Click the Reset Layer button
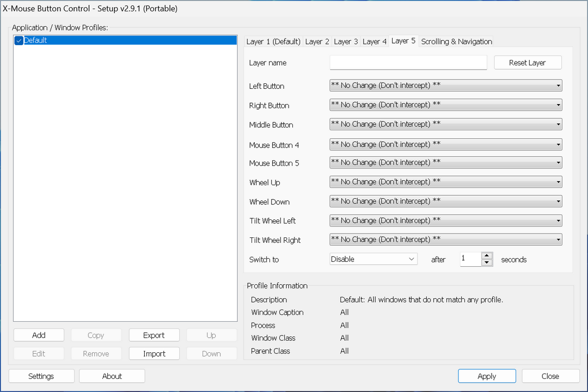 [527, 62]
